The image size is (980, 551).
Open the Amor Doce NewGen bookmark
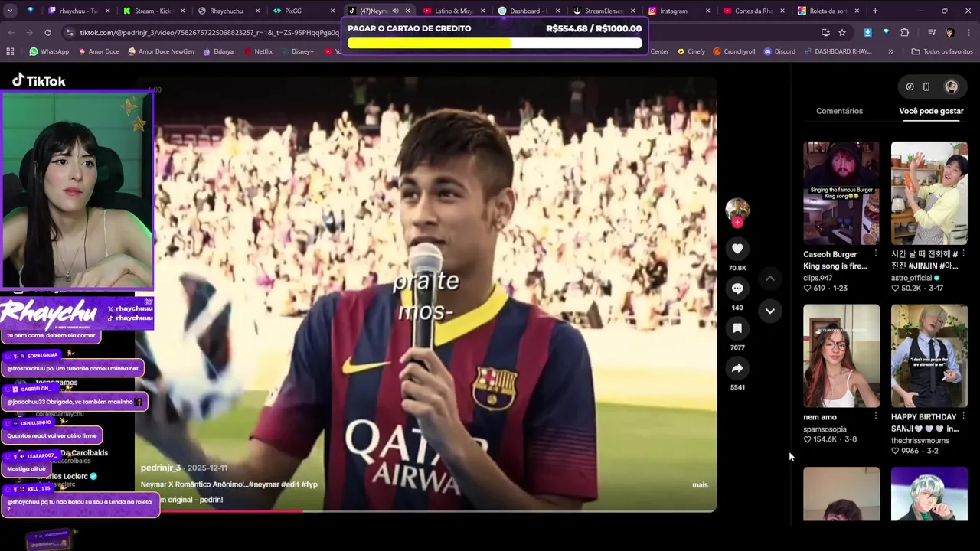click(160, 51)
